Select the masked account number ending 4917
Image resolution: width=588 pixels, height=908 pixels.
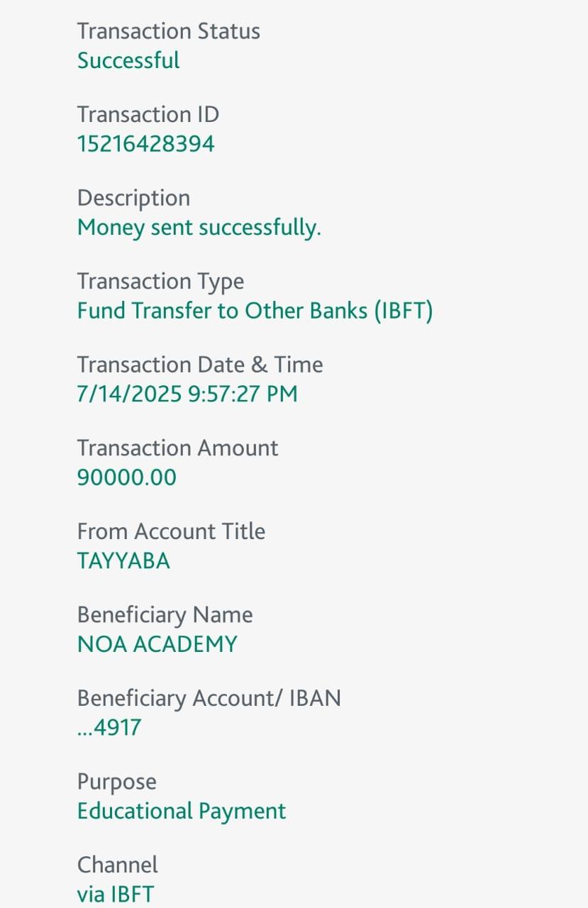109,728
